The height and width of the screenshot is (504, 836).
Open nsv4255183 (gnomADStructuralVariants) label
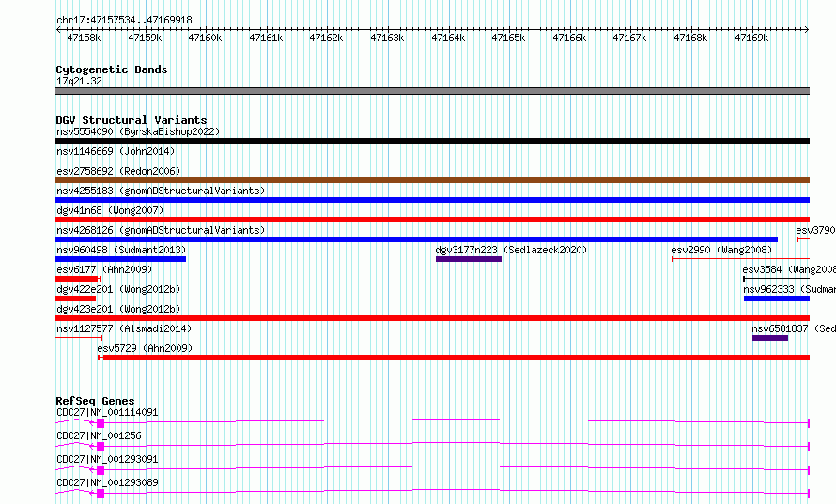coord(161,191)
